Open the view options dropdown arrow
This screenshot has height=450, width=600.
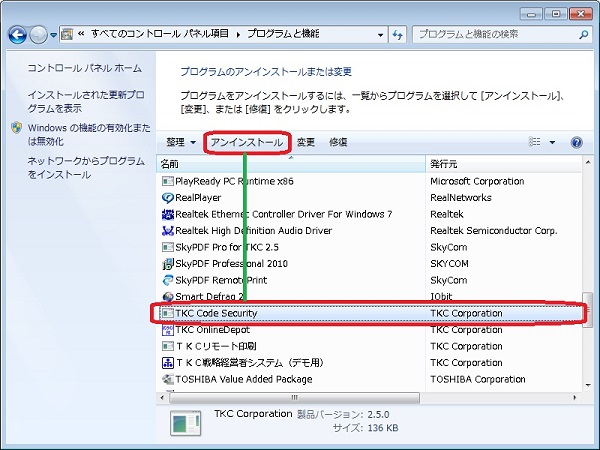(552, 142)
